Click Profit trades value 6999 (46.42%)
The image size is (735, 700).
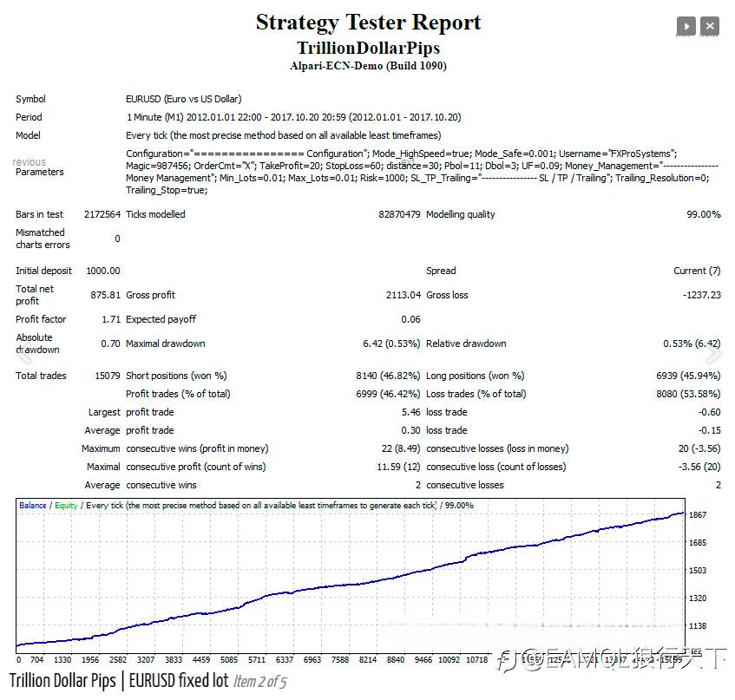pos(388,394)
